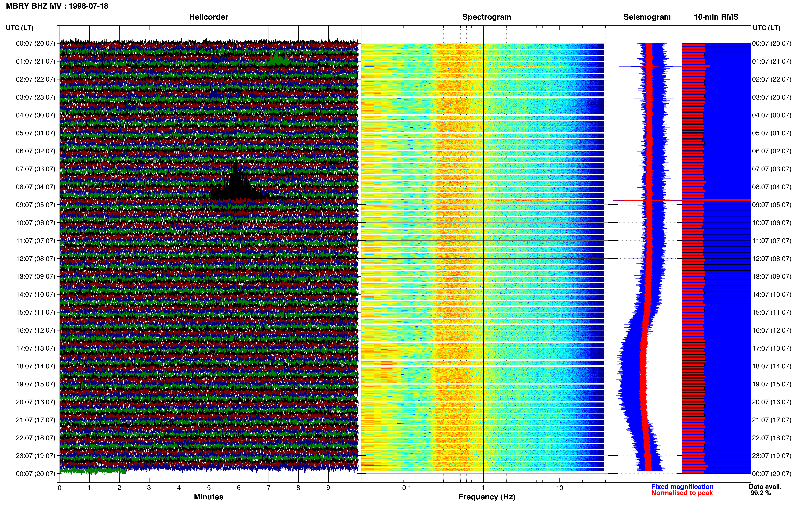Image resolution: width=812 pixels, height=508 pixels.
Task: Click 'UTC (LT)' label beside 10-min RMS
Action: (766, 28)
